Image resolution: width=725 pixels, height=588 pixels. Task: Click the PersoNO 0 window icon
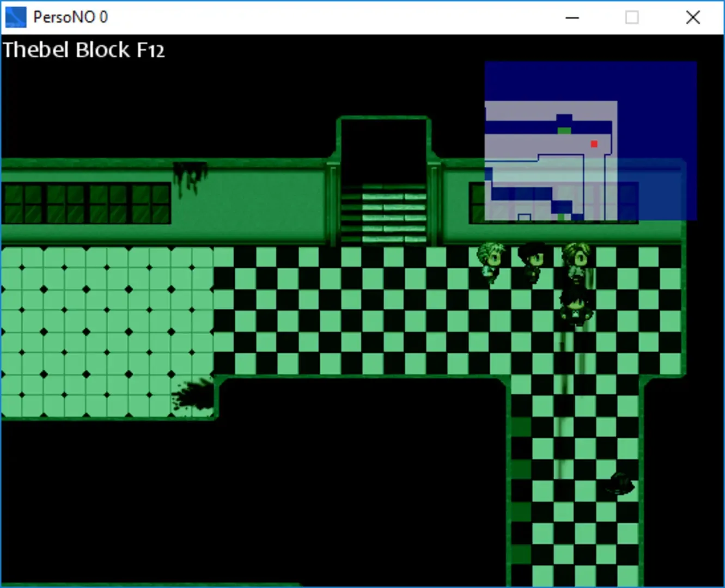coord(15,17)
